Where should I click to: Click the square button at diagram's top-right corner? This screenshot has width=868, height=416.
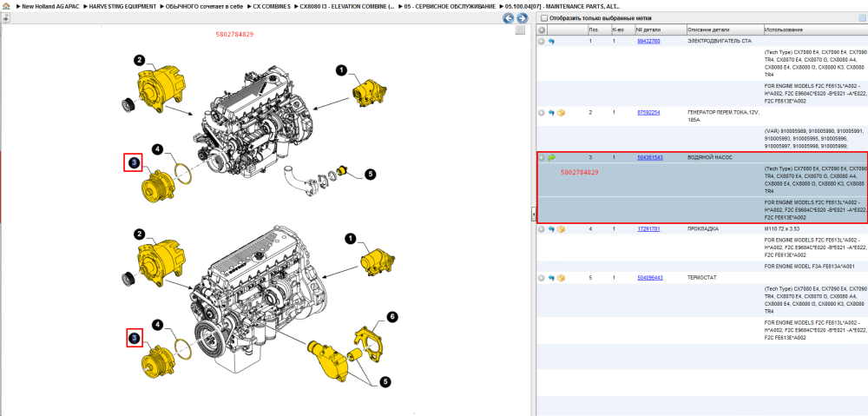[520, 30]
